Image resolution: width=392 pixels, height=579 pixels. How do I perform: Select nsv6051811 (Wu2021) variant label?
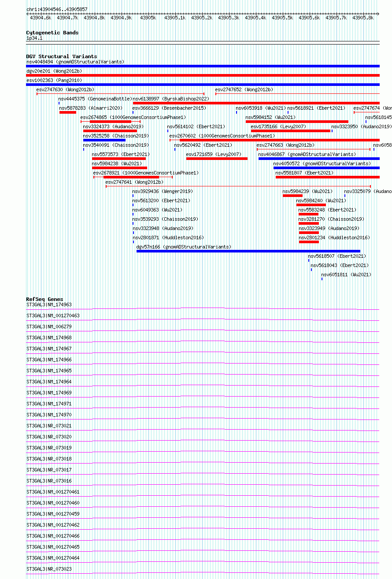pyautogui.click(x=347, y=275)
